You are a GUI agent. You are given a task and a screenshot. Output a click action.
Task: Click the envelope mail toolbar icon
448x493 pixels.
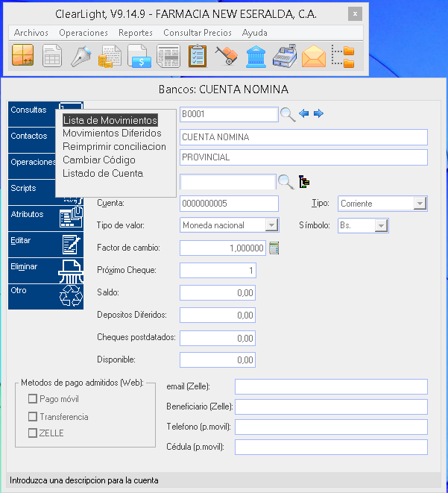click(313, 57)
